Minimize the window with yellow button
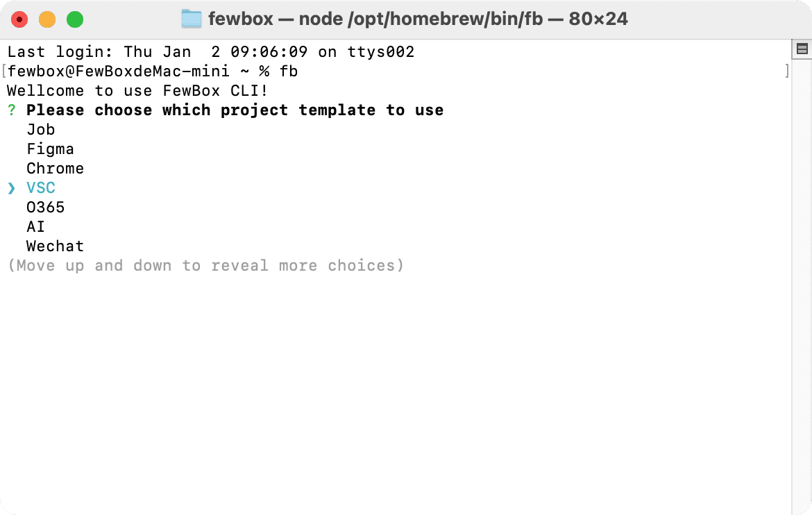The width and height of the screenshot is (812, 515). coord(47,19)
